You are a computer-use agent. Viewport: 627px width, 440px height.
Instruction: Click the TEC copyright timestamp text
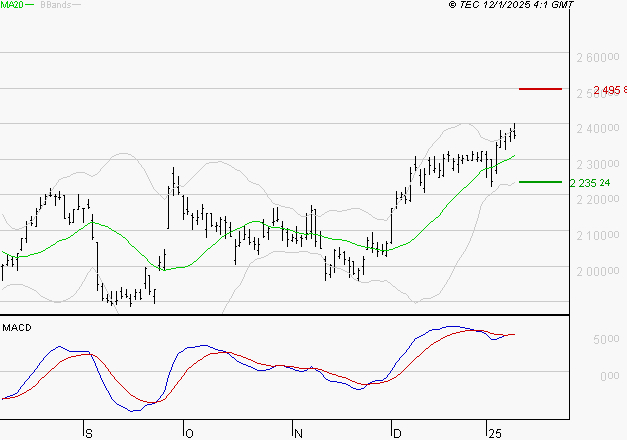click(512, 6)
